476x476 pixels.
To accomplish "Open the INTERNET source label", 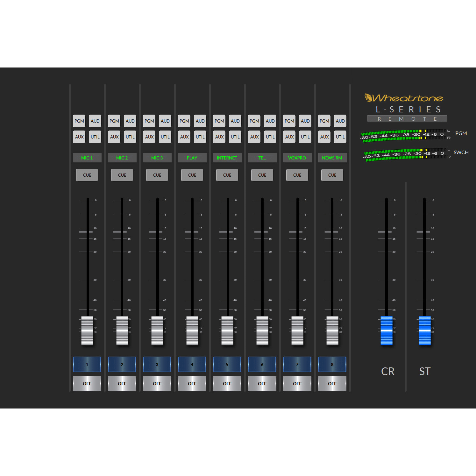I will tap(227, 158).
